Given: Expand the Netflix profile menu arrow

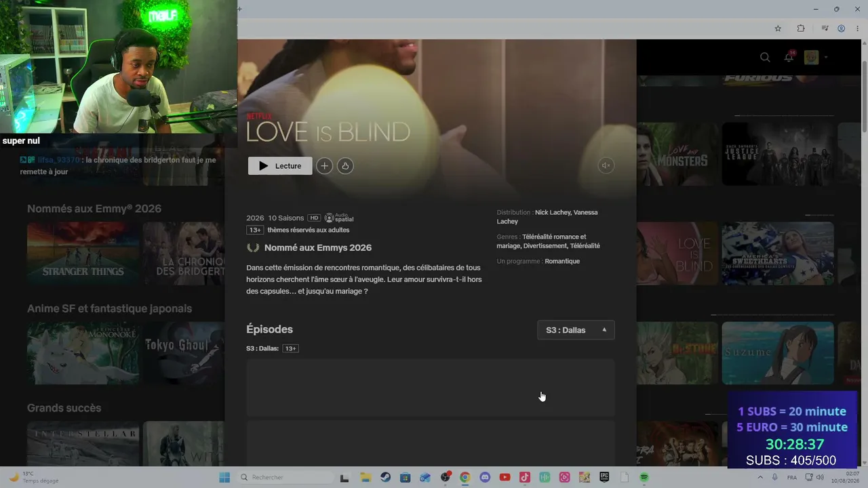Looking at the screenshot, I should 826,58.
